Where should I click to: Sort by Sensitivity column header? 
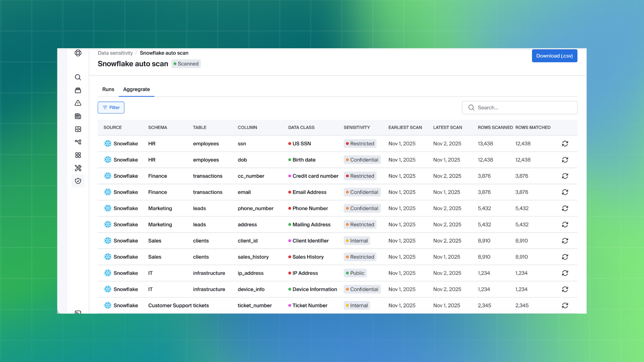(x=357, y=127)
